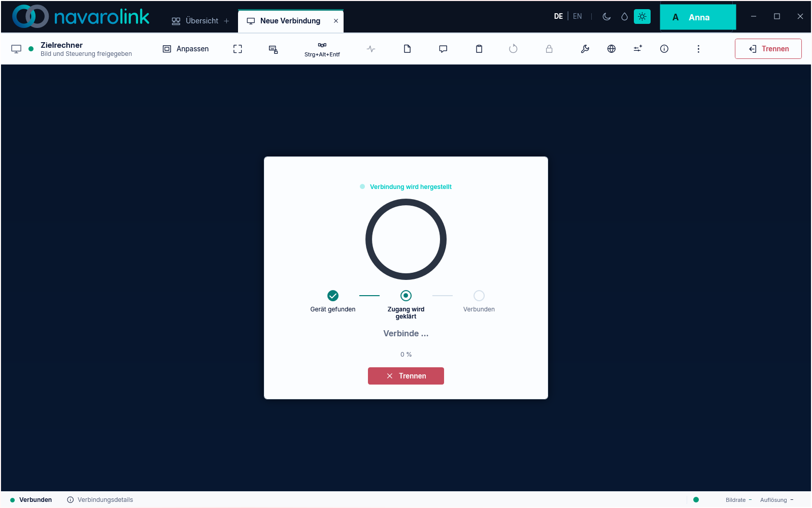Switch to the Übersicht tab
812x508 pixels.
[x=195, y=21]
